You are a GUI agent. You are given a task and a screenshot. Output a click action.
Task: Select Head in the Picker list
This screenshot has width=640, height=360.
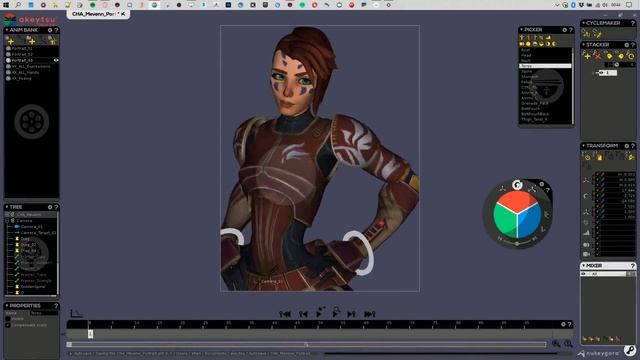pos(526,55)
